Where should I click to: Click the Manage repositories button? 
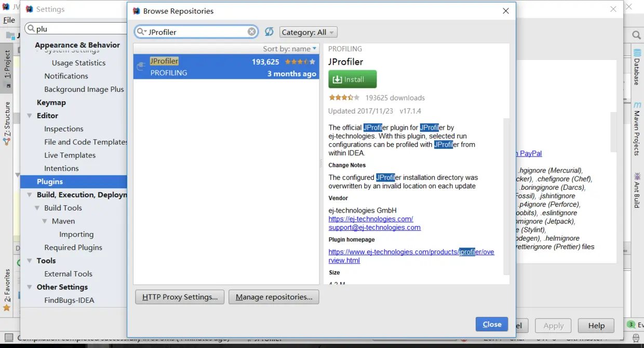click(x=274, y=297)
